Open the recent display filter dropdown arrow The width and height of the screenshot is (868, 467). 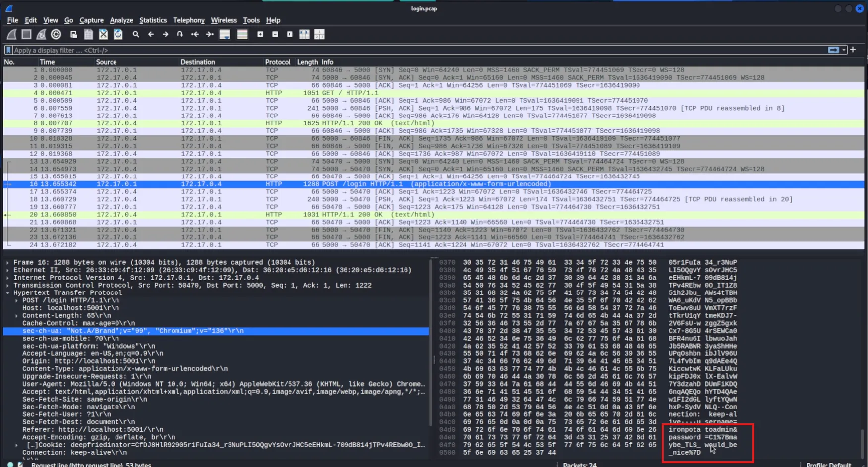tap(844, 50)
